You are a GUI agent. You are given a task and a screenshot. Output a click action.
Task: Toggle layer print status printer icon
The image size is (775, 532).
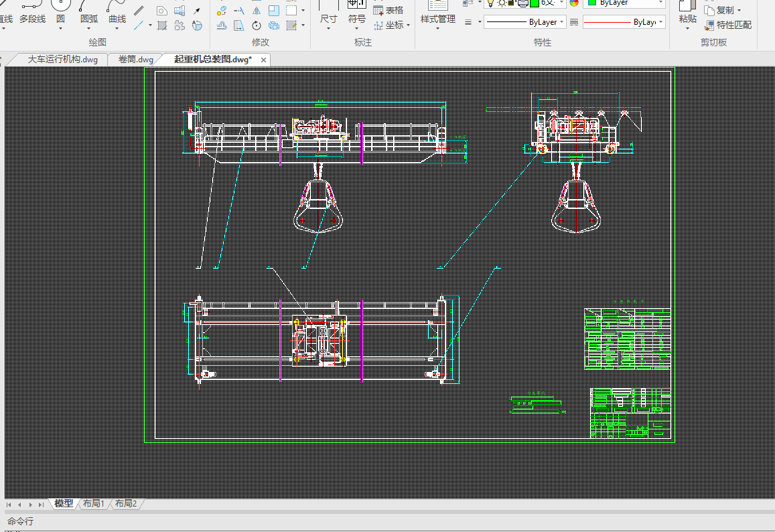[522, 3]
